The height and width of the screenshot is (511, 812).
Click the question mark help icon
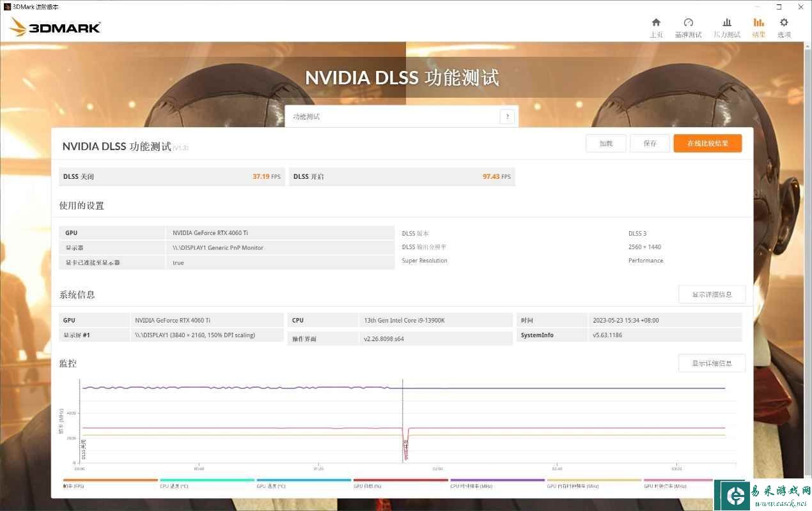tap(507, 117)
